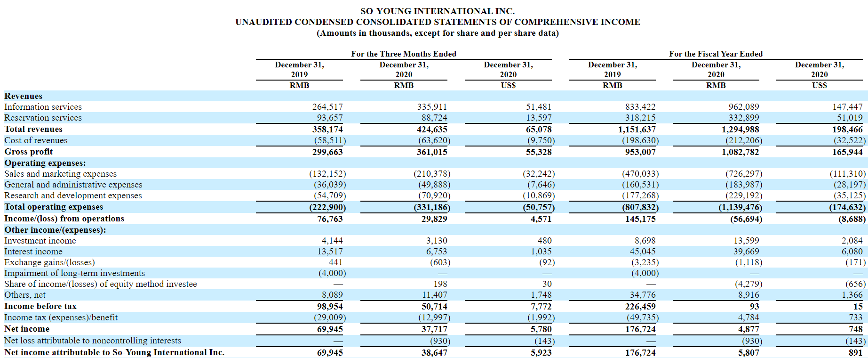Select 'Impairment of long-term investments' label
The width and height of the screenshot is (868, 358).
tap(74, 273)
